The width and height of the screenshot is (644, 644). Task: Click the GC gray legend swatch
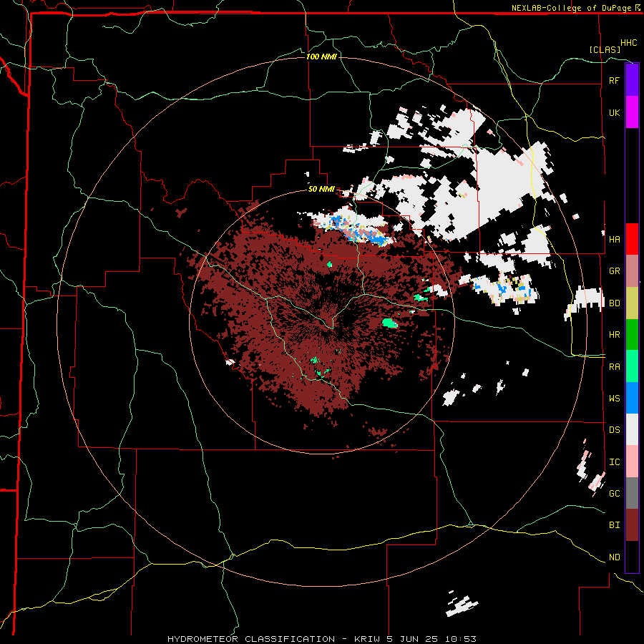[632, 493]
